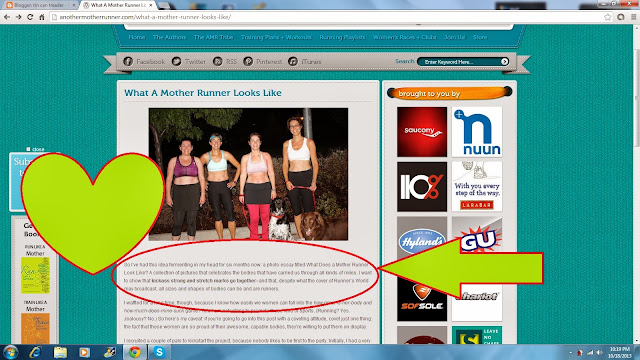Open the Windows Start button
640x360 pixels.
click(11, 352)
